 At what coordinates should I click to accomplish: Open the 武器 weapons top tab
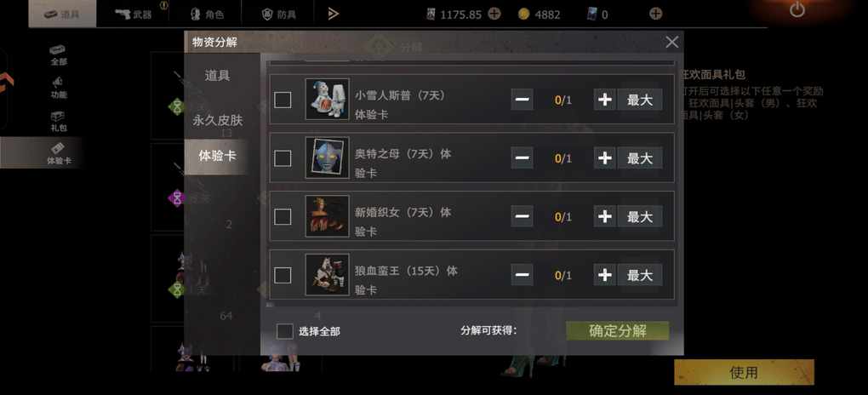[x=134, y=14]
